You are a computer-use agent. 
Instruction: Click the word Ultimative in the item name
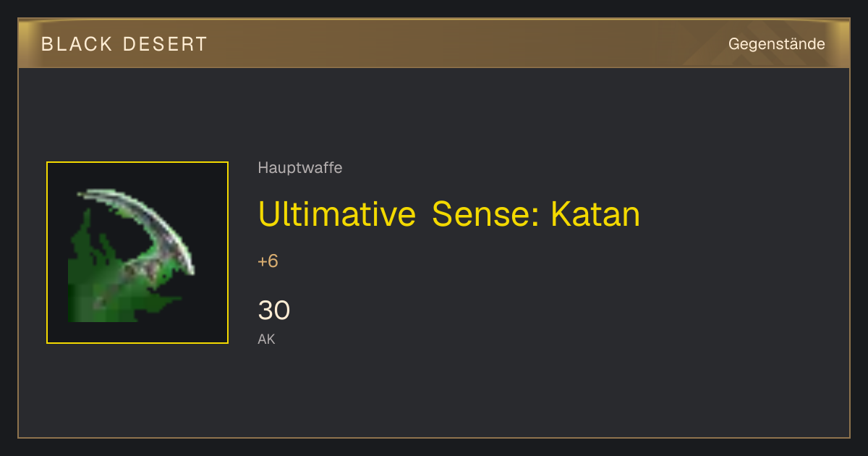(336, 214)
